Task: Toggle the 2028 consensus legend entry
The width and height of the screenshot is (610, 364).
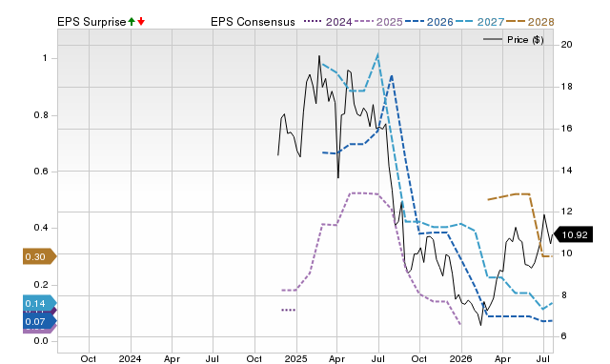Action: tap(530, 22)
